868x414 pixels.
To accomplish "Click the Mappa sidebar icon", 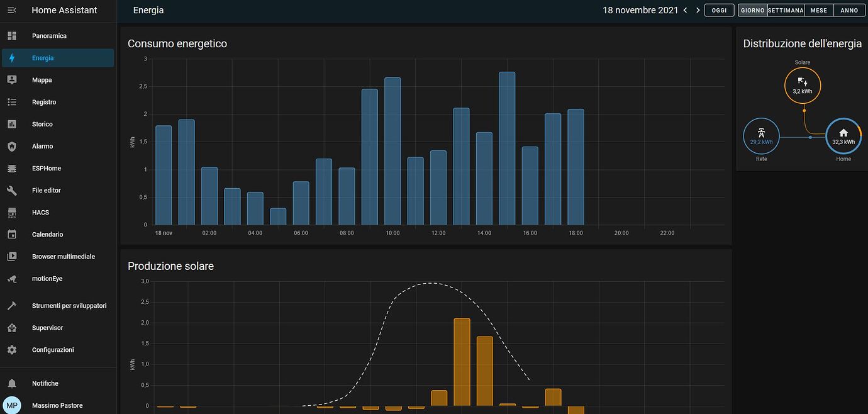I will click(12, 80).
